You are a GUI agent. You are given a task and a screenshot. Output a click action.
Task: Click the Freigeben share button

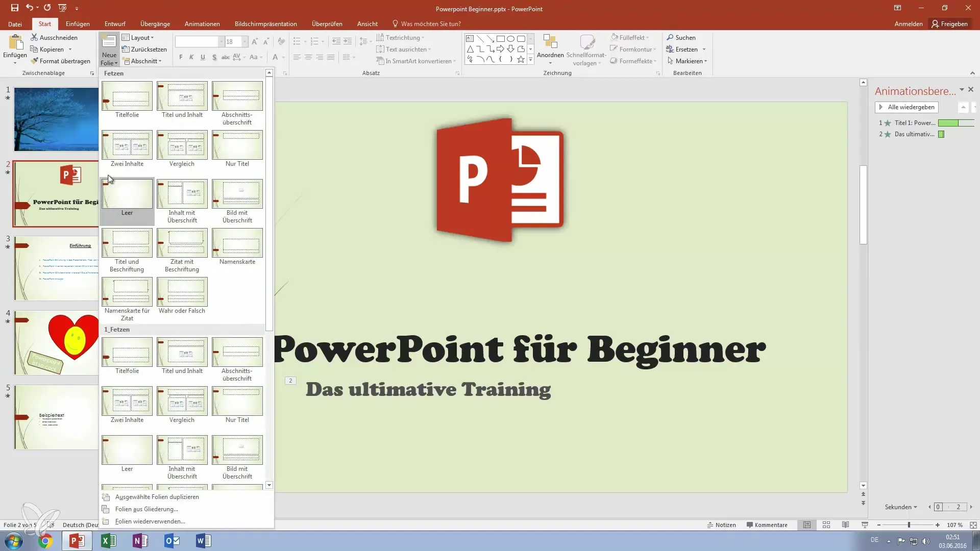[949, 24]
